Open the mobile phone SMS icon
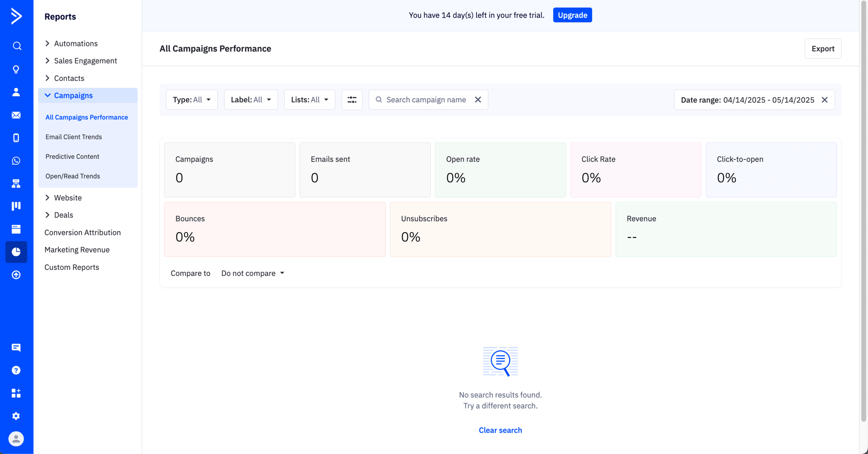The height and width of the screenshot is (454, 868). pos(16,138)
